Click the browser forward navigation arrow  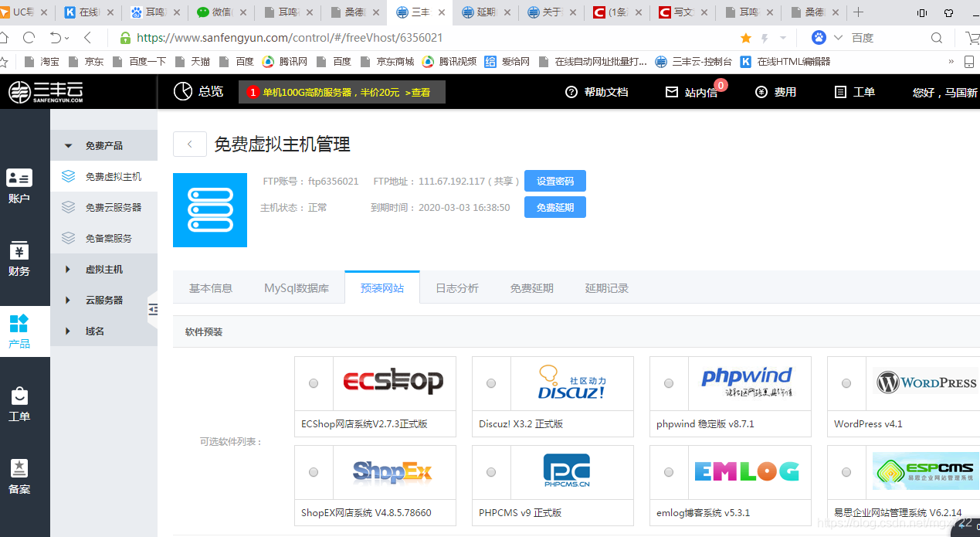point(87,38)
